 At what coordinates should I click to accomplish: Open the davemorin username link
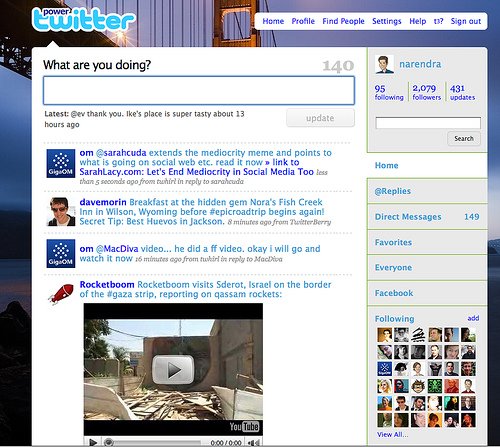tap(103, 202)
